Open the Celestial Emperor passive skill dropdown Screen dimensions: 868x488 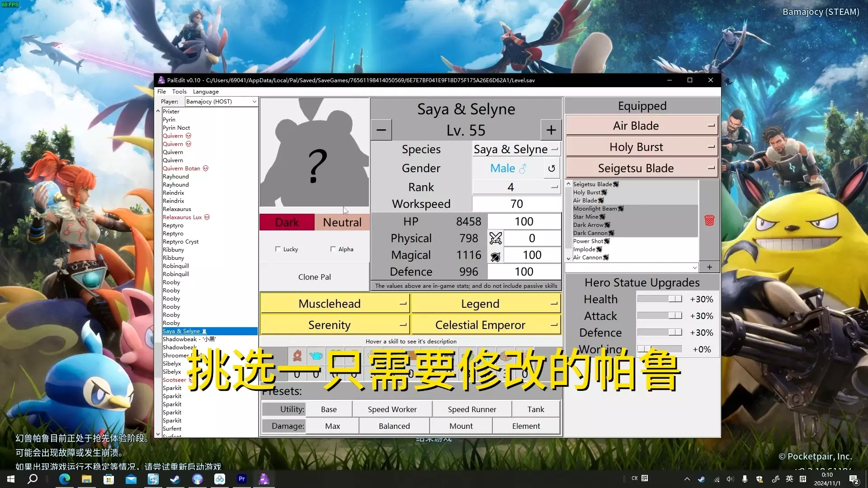[x=486, y=325]
